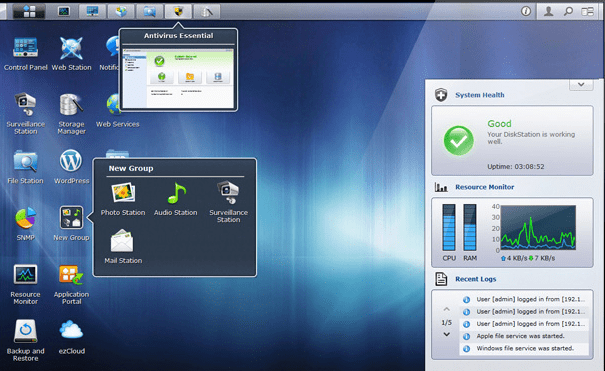
Task: Click the CPU usage bar
Action: tap(449, 228)
